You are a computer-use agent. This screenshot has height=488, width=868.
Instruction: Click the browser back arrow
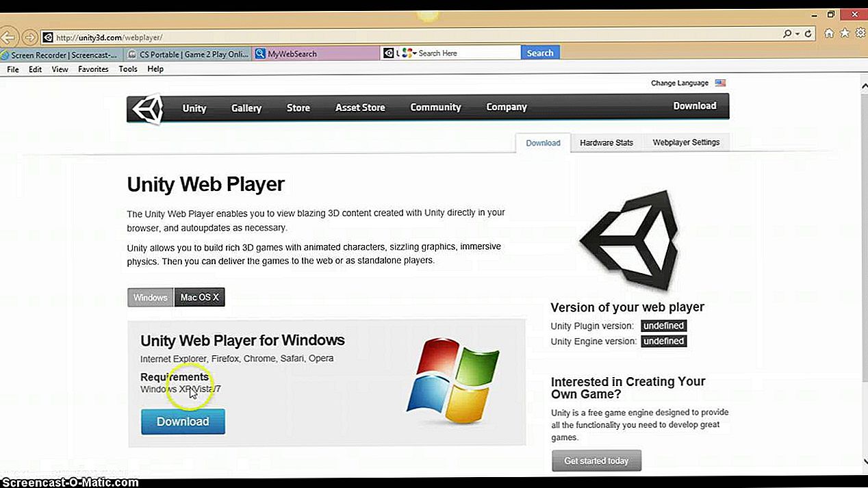pos(8,37)
